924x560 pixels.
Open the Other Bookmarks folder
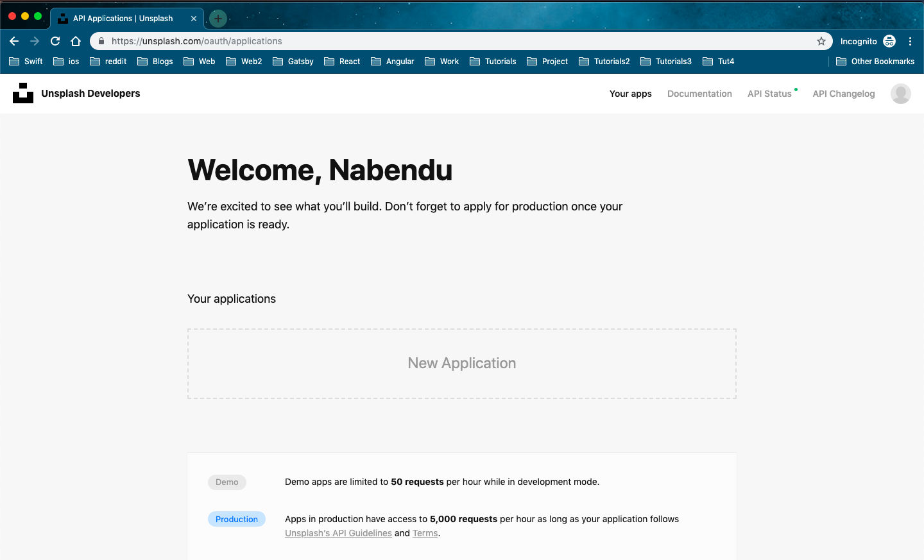[x=875, y=62]
